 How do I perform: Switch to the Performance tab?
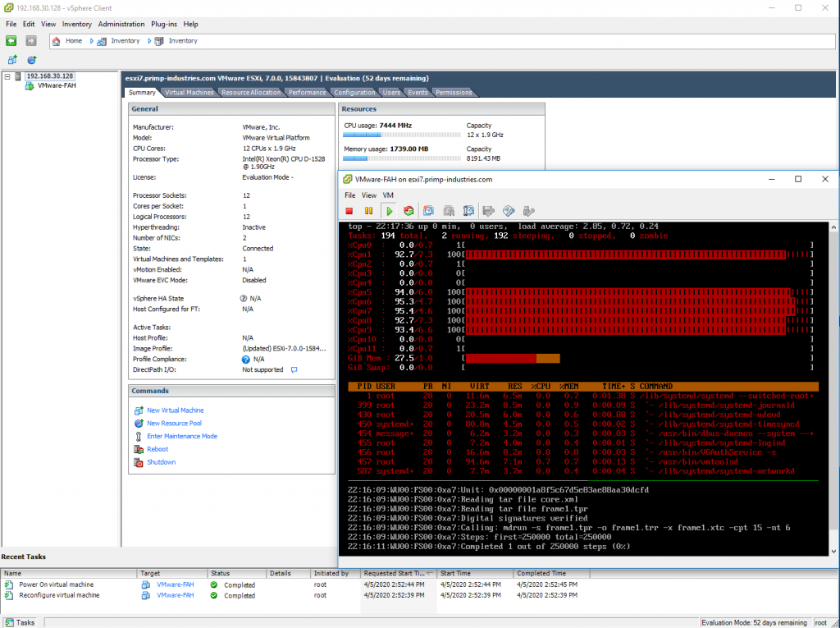[307, 92]
